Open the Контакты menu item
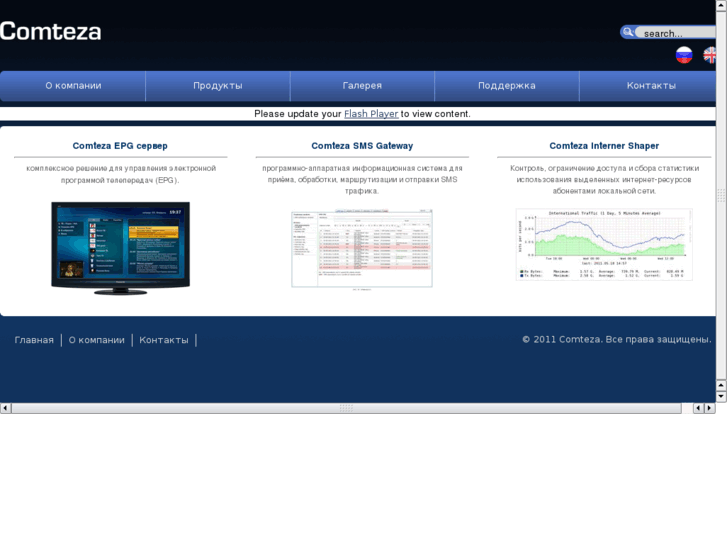This screenshot has width=727, height=545. (648, 86)
